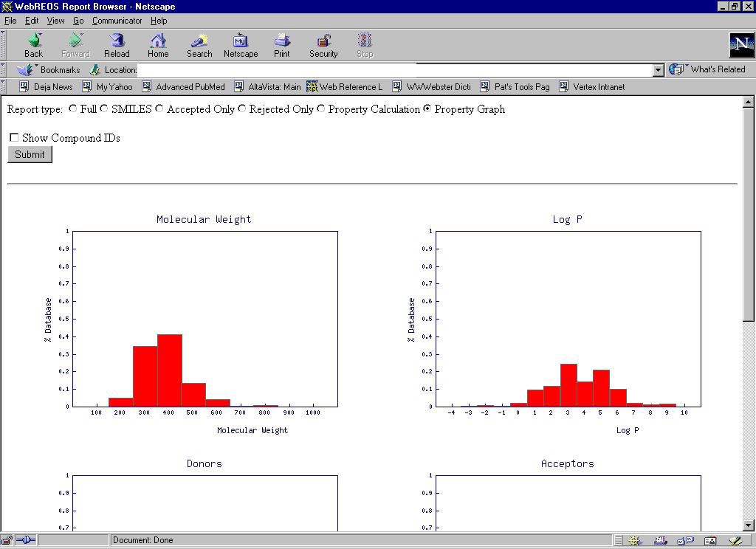Select the Property Calculation report type

[321, 109]
